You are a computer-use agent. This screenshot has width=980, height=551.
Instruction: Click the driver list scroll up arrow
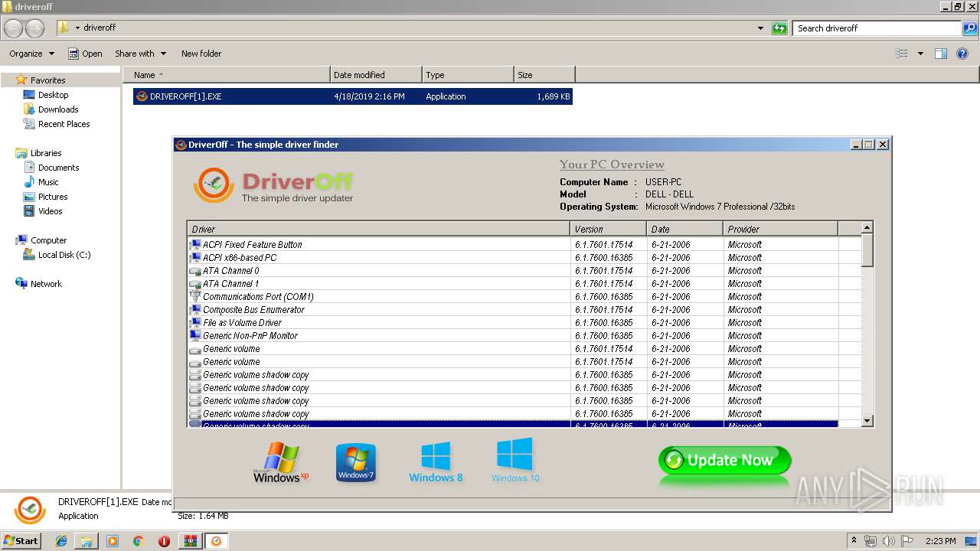point(867,228)
